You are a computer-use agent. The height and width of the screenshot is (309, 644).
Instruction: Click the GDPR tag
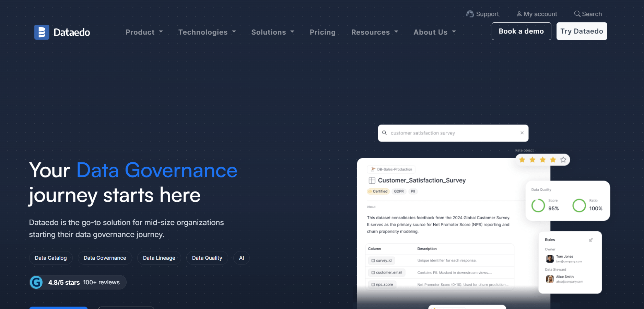399,191
